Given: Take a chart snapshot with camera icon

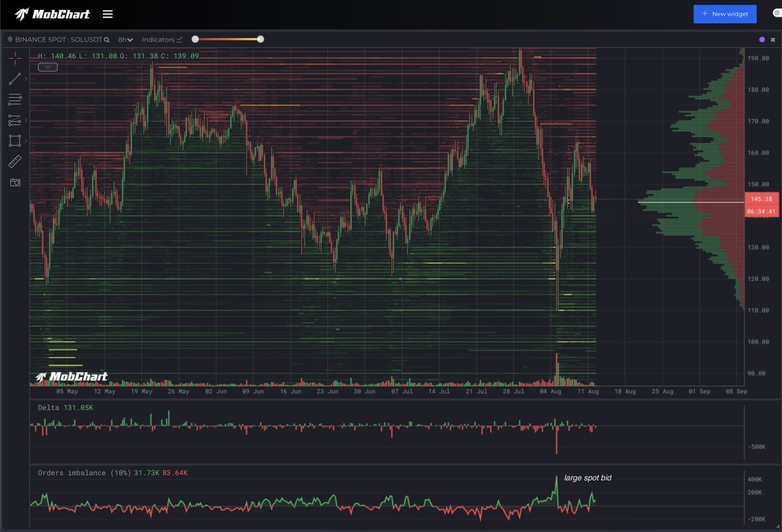Looking at the screenshot, I should [15, 182].
